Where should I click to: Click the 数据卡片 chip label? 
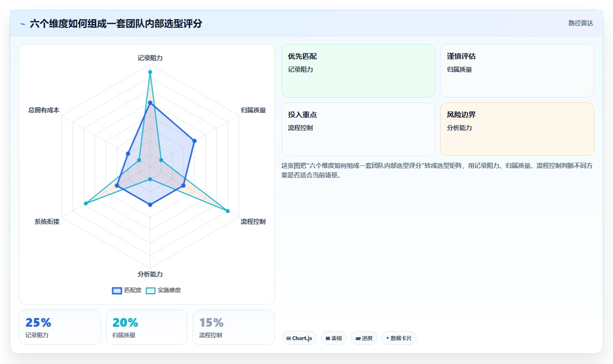coord(401,338)
